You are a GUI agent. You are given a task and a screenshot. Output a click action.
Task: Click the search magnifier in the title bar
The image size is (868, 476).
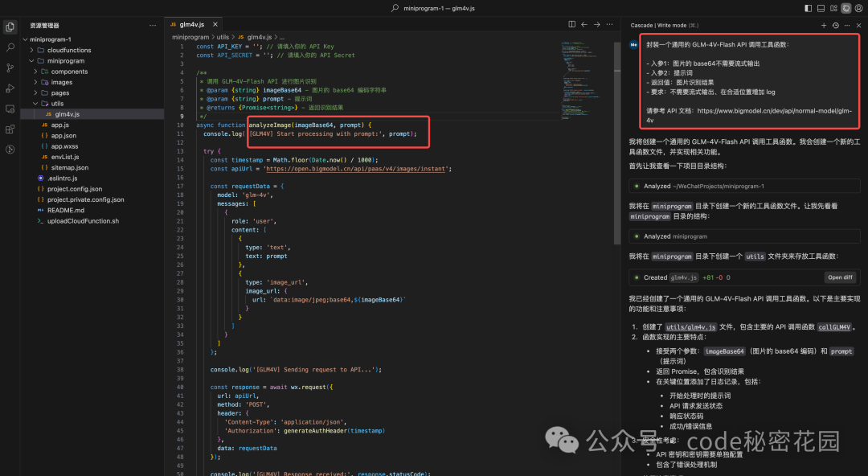(395, 8)
